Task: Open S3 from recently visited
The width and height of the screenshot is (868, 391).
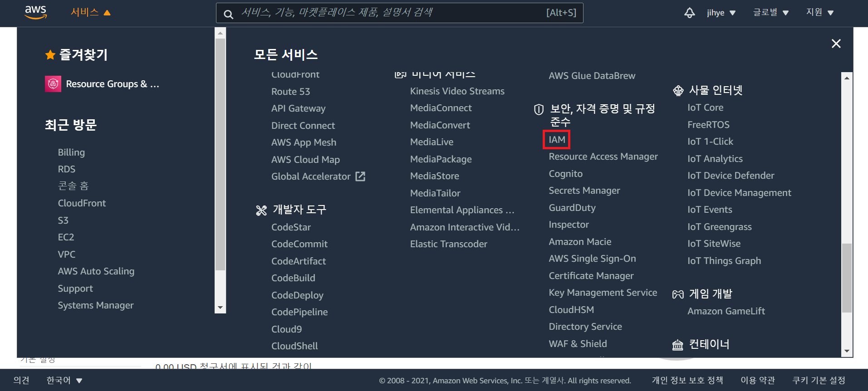Action: [63, 220]
